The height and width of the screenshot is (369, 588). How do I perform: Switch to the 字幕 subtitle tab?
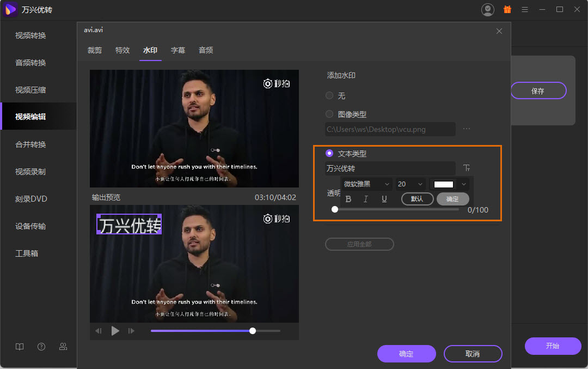tap(178, 50)
